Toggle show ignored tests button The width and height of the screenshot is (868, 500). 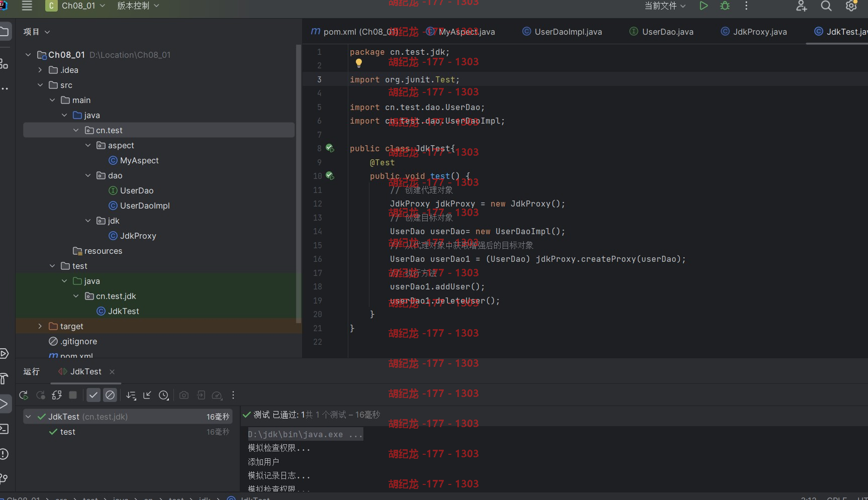pyautogui.click(x=110, y=395)
